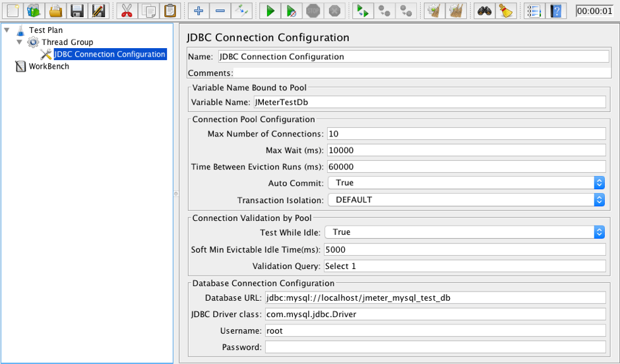Image resolution: width=620 pixels, height=364 pixels.
Task: Collapse all nodes with minus icon
Action: point(220,11)
